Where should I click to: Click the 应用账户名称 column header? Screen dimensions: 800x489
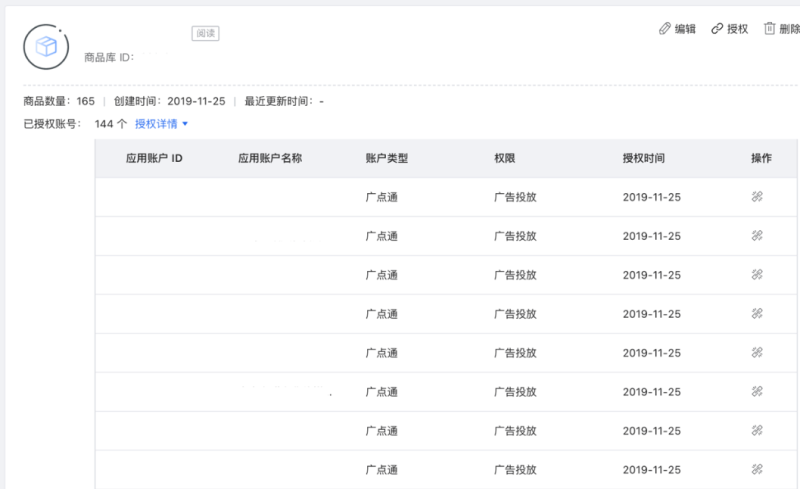(270, 158)
